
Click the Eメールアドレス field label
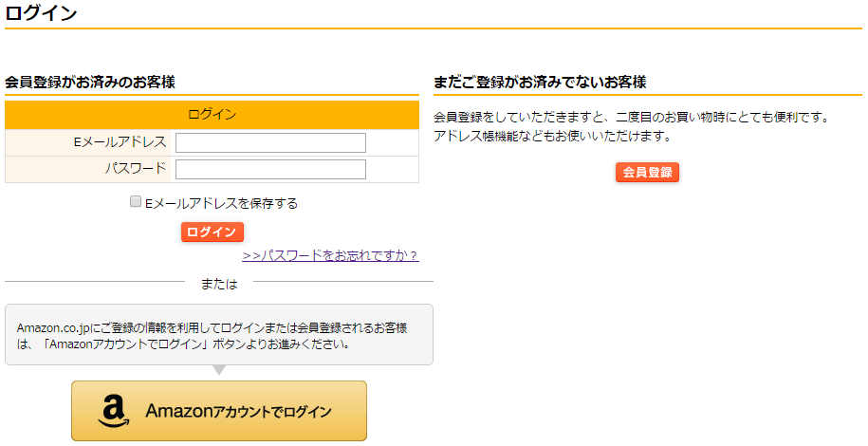coord(120,142)
